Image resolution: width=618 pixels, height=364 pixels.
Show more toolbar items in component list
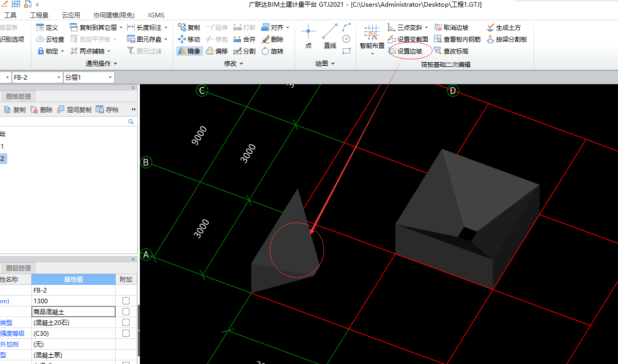pyautogui.click(x=134, y=110)
